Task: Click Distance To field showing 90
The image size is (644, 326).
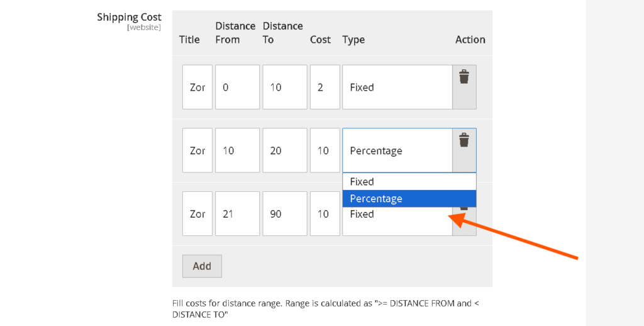Action: 284,214
